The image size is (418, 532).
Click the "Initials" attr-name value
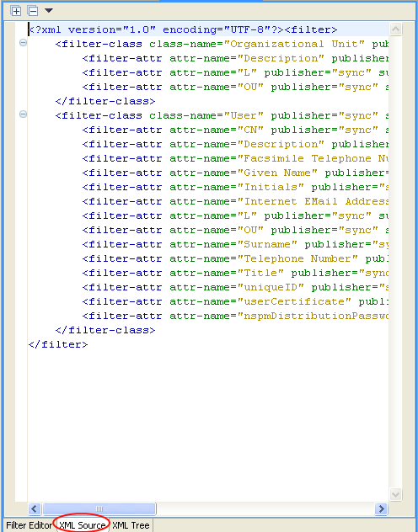pyautogui.click(x=271, y=187)
